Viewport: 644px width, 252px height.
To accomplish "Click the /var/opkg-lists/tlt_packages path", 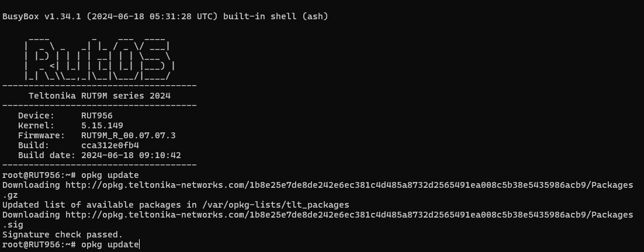I will click(x=278, y=205).
